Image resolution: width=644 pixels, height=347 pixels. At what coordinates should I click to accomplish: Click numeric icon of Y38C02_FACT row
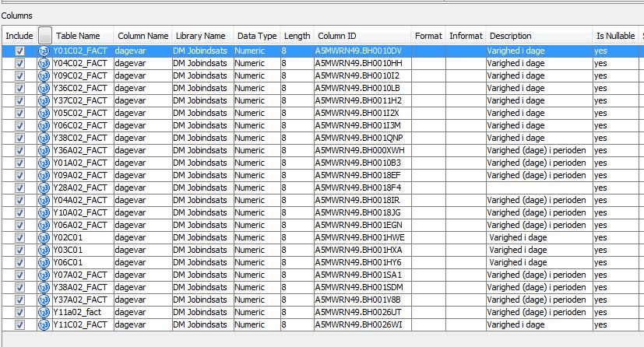(44, 138)
